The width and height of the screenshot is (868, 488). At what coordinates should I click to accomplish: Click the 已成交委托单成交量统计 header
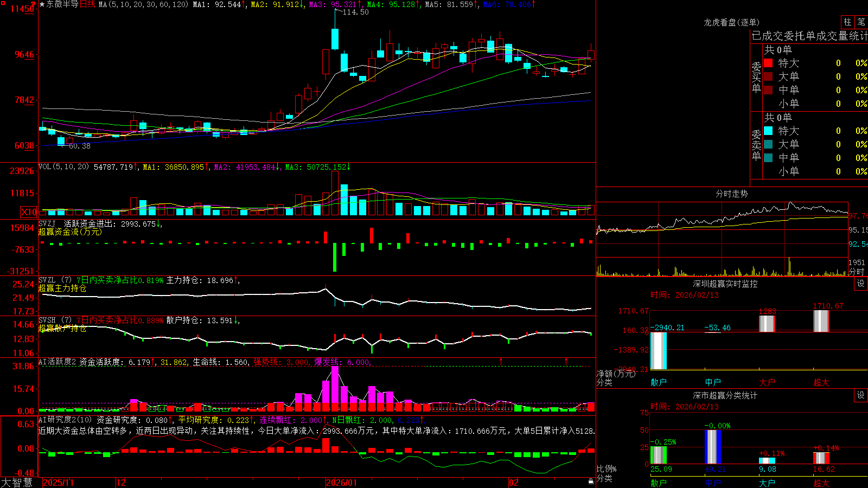coord(809,36)
